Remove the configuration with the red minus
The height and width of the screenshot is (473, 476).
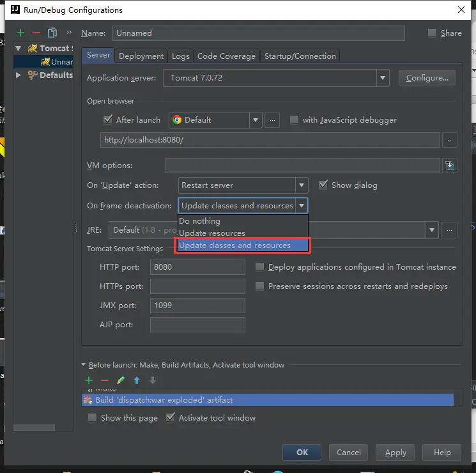(36, 33)
